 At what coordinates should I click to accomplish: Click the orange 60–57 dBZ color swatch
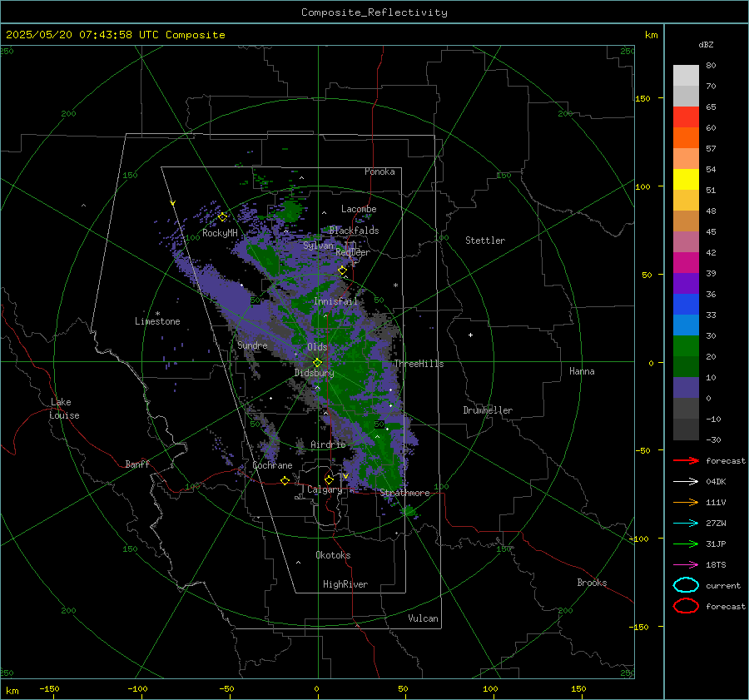coord(686,138)
